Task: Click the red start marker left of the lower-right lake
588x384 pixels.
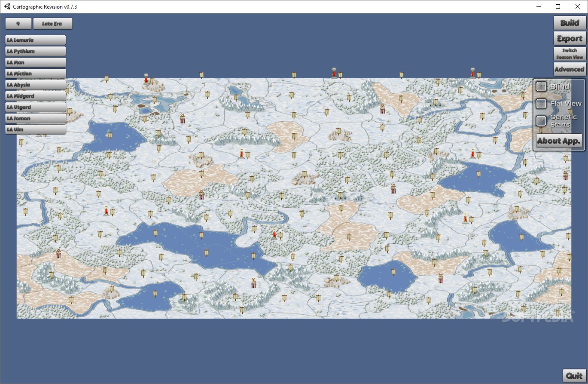Action: (465, 218)
